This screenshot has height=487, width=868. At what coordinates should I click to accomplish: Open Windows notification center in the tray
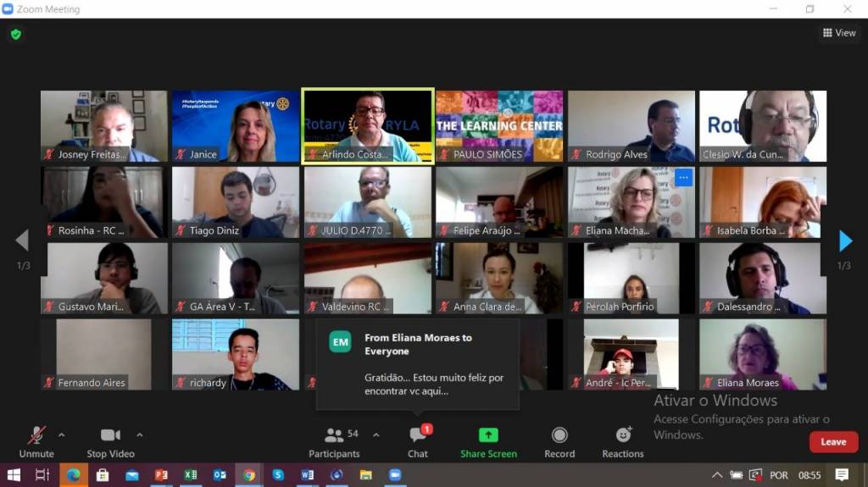pyautogui.click(x=842, y=475)
